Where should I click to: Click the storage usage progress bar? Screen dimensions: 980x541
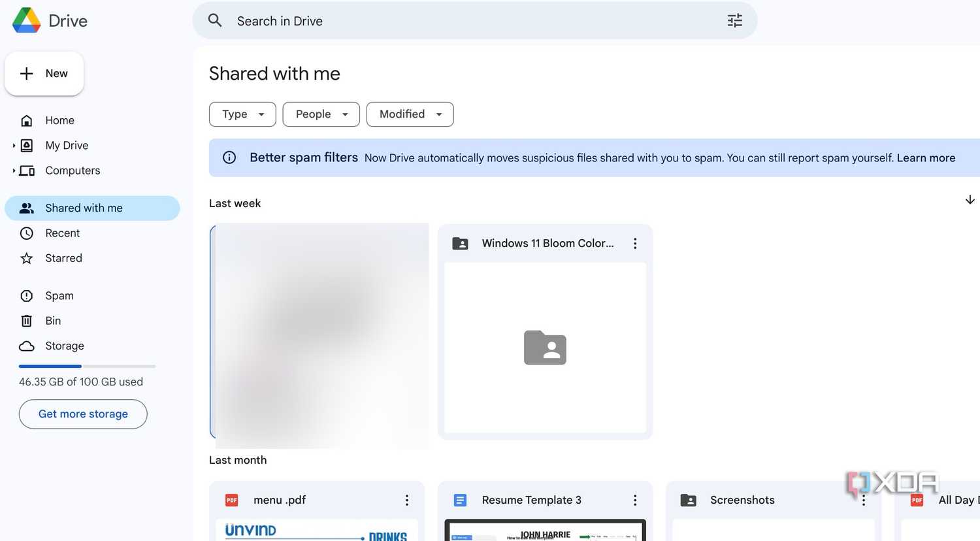88,366
